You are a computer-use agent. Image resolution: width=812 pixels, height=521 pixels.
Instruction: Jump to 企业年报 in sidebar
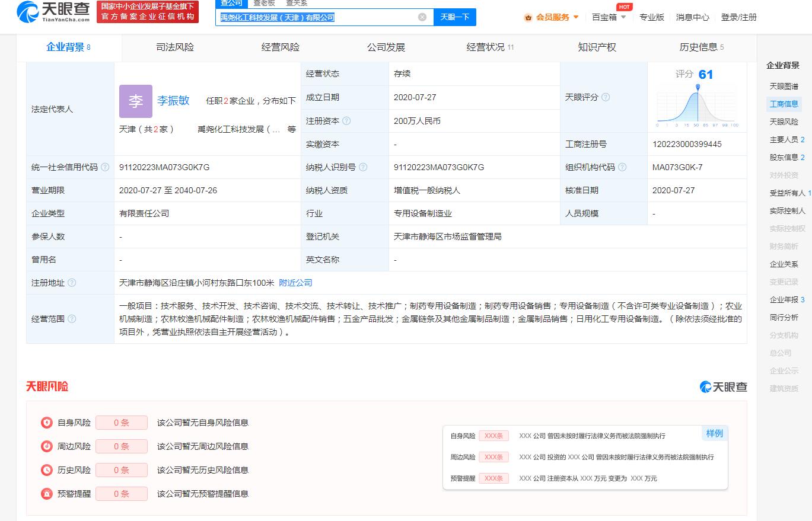point(786,300)
